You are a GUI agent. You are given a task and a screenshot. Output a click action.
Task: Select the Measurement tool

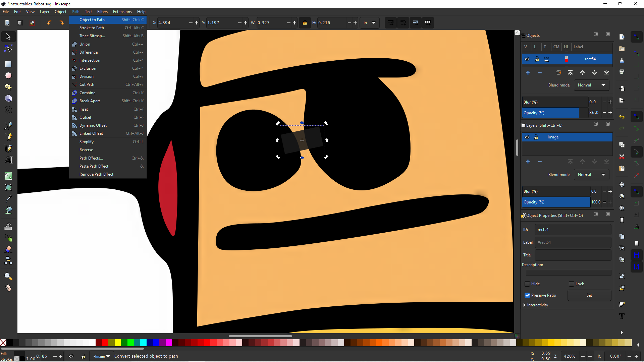pyautogui.click(x=8, y=288)
